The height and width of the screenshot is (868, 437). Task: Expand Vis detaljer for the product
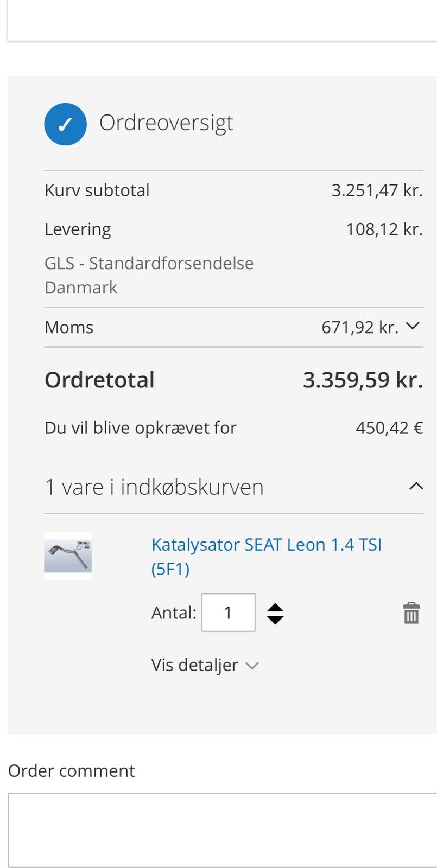click(x=205, y=665)
